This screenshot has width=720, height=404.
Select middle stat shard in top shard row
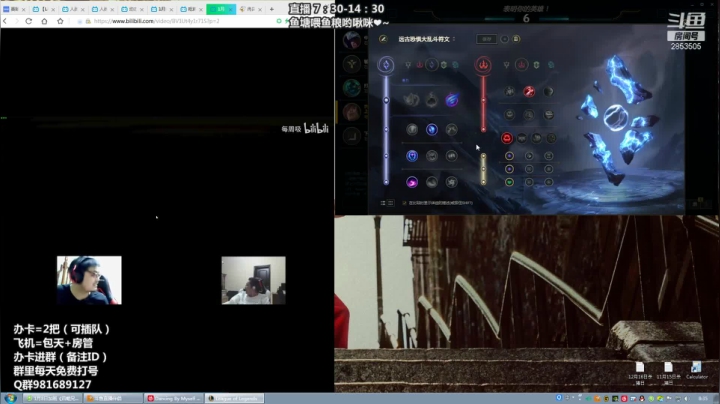coord(529,156)
